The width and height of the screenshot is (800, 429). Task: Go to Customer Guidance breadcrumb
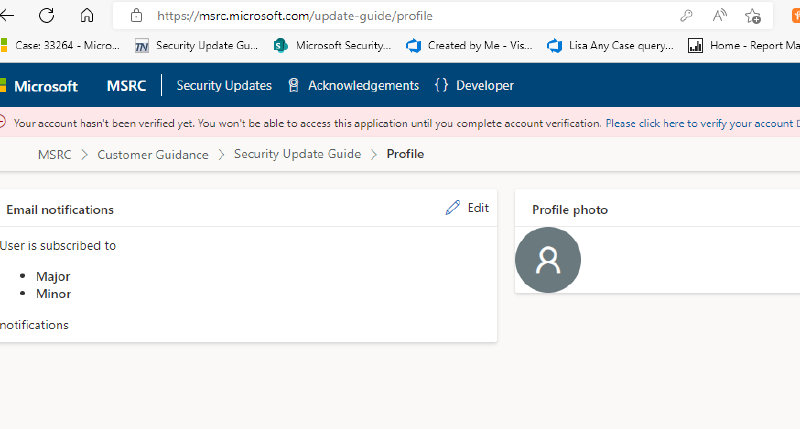[153, 154]
